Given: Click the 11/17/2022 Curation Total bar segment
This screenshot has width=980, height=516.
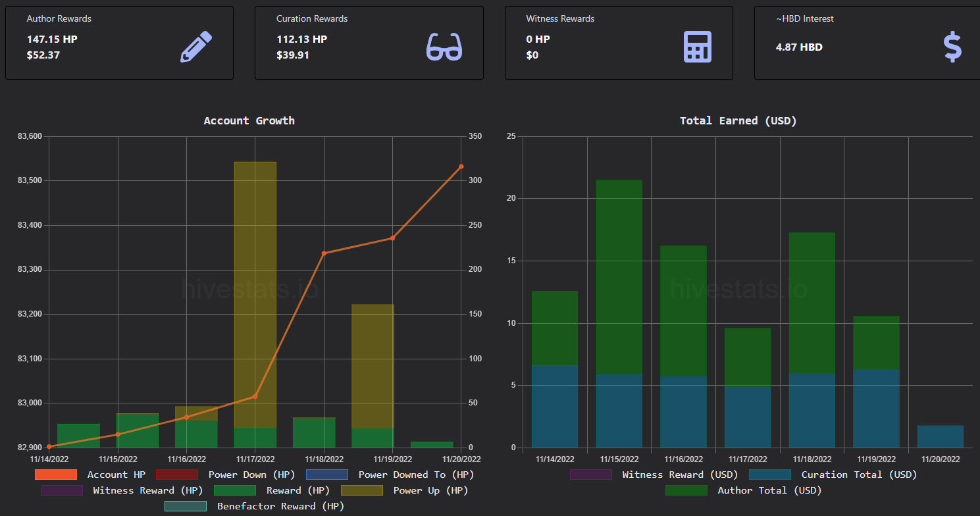Looking at the screenshot, I should pyautogui.click(x=748, y=417).
